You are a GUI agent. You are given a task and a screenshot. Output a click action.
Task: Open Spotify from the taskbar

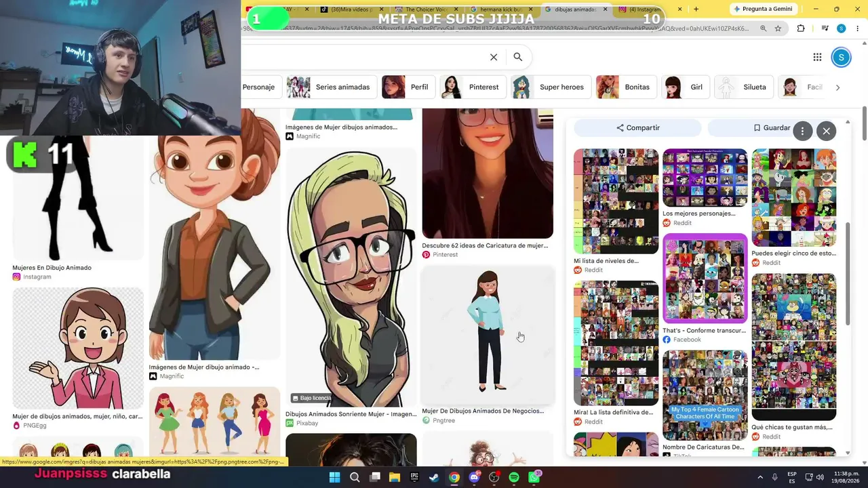point(514,477)
